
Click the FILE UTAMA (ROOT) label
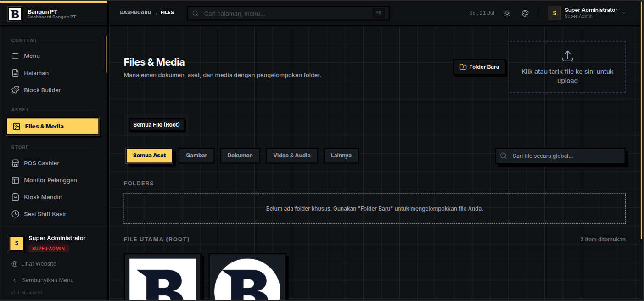point(157,240)
